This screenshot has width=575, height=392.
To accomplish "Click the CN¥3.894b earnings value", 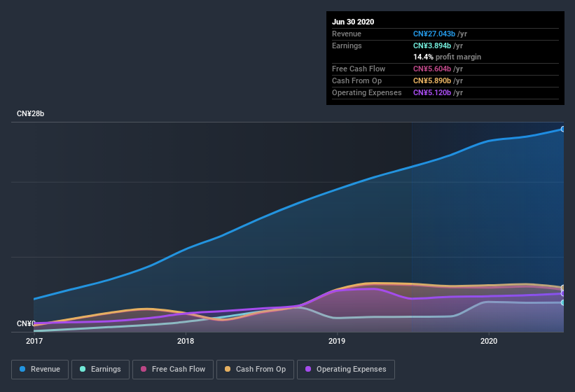I will tap(432, 45).
